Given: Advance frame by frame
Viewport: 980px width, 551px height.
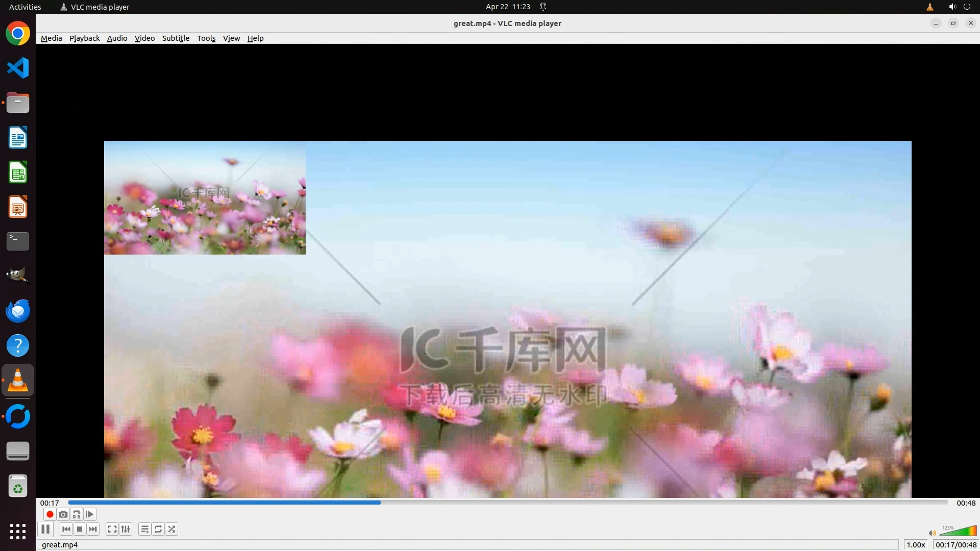Looking at the screenshot, I should click(90, 514).
